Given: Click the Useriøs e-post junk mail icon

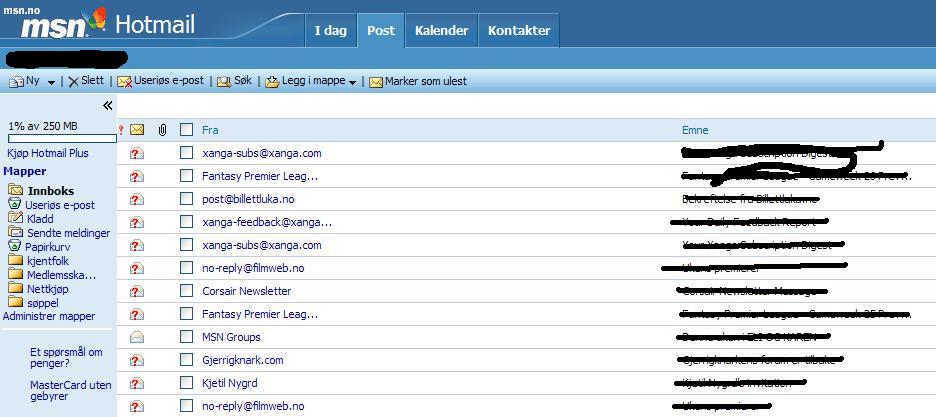Looking at the screenshot, I should coord(124,82).
